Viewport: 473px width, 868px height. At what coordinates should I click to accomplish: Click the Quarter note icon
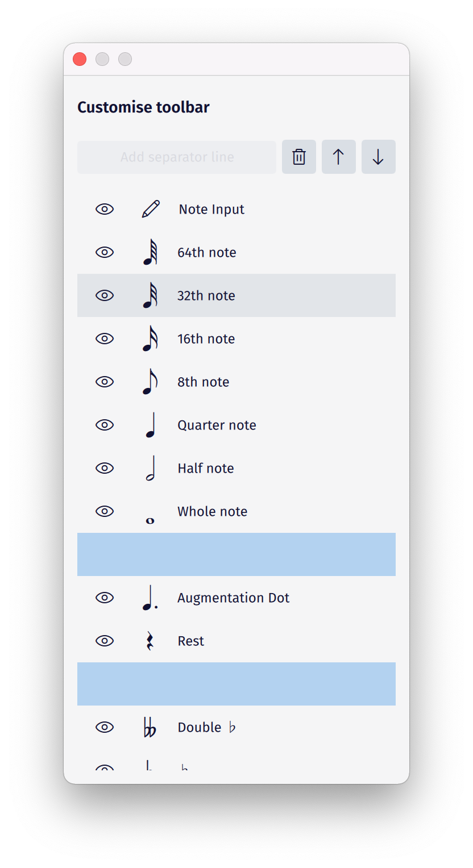click(x=150, y=424)
